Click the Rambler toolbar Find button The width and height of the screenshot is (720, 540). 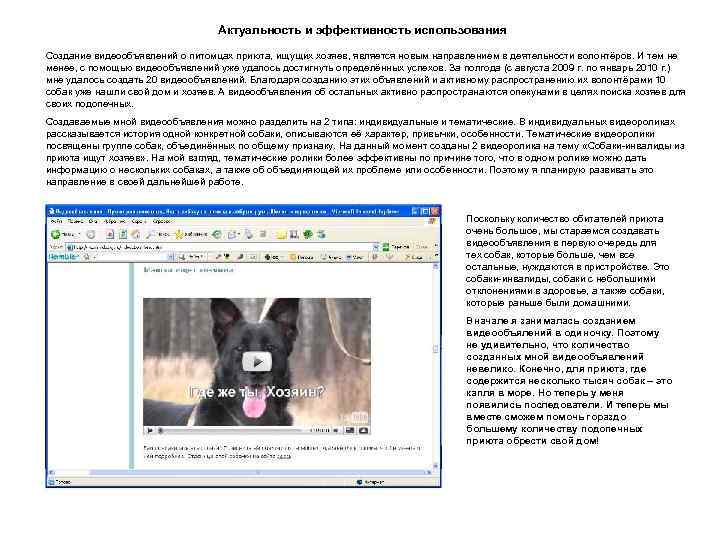click(x=192, y=257)
